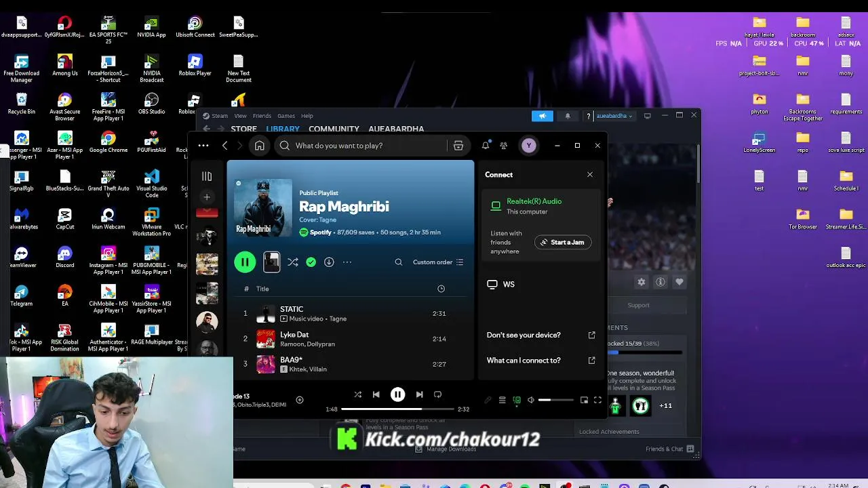Go to Spotify Home

259,146
